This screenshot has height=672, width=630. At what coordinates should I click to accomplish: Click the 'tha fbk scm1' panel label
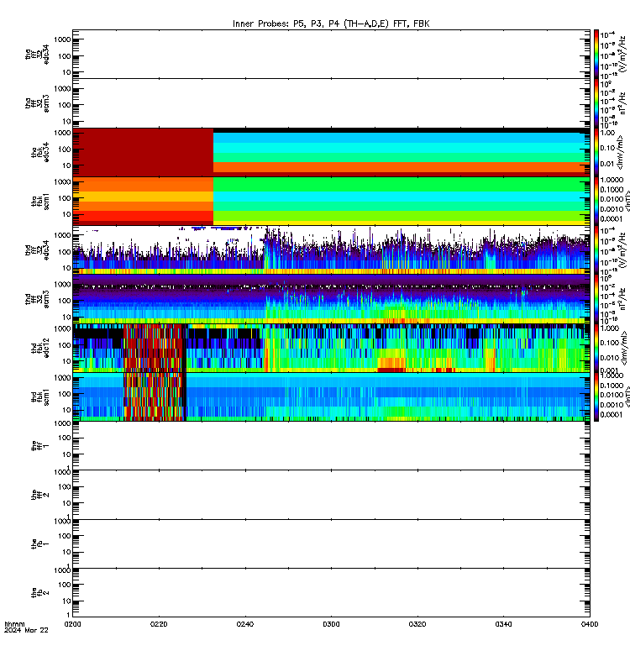[40, 202]
